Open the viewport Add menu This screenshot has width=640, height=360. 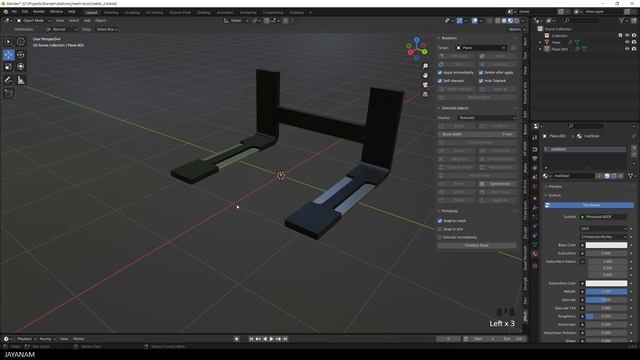tap(87, 20)
